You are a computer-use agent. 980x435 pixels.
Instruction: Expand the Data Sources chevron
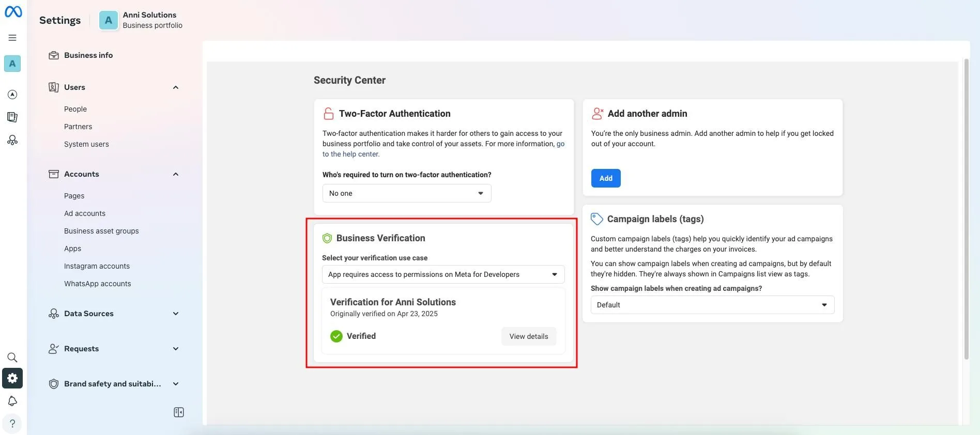pos(176,314)
